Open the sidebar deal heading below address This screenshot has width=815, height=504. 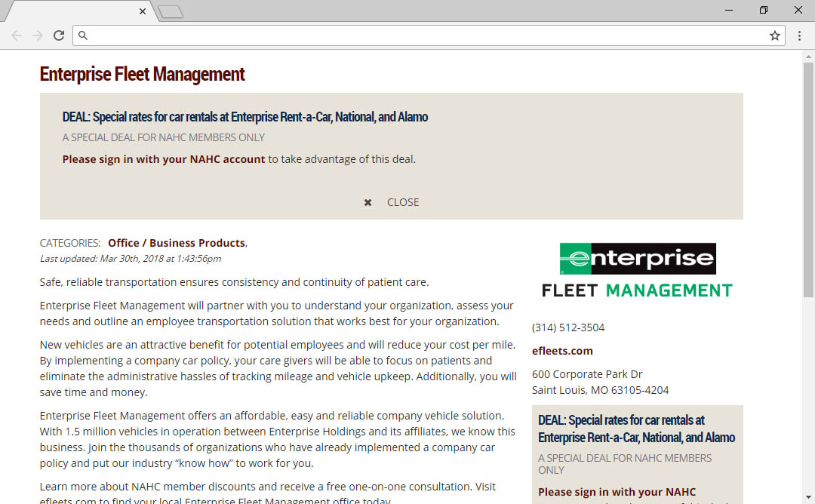[636, 429]
